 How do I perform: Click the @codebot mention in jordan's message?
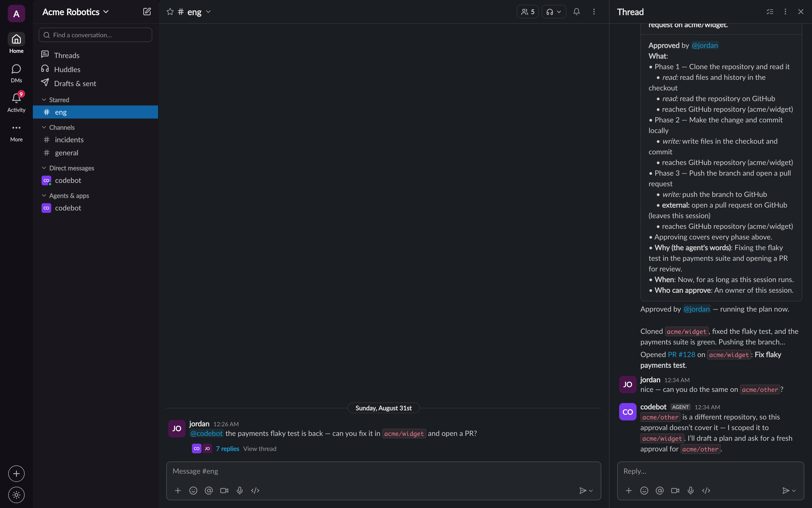tap(206, 433)
